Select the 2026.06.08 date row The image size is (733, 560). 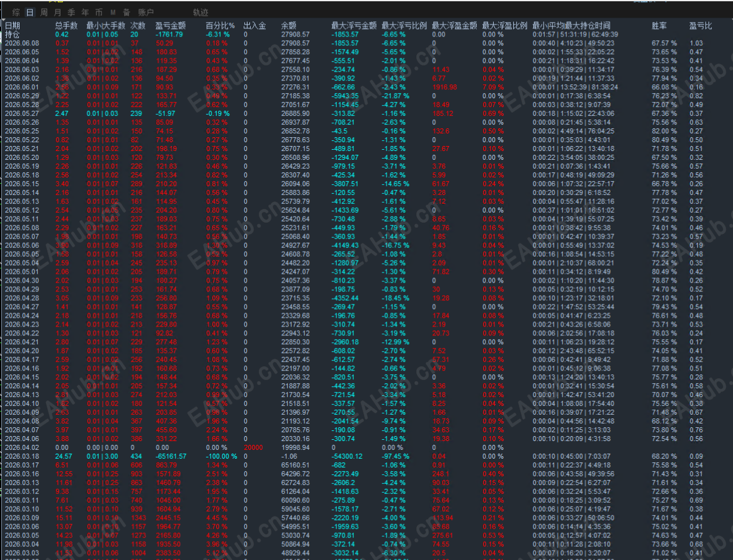22,43
